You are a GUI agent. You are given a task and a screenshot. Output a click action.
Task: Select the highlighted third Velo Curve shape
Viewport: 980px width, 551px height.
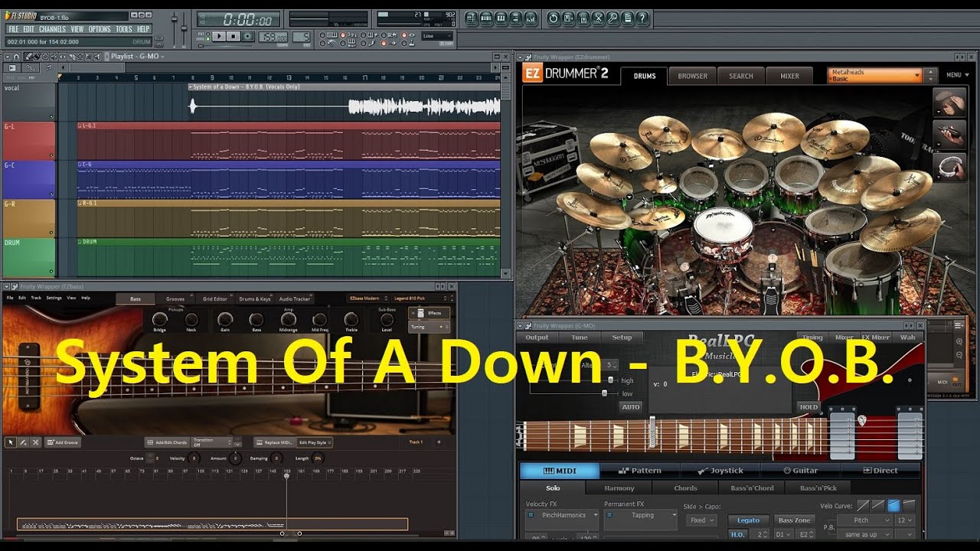893,506
